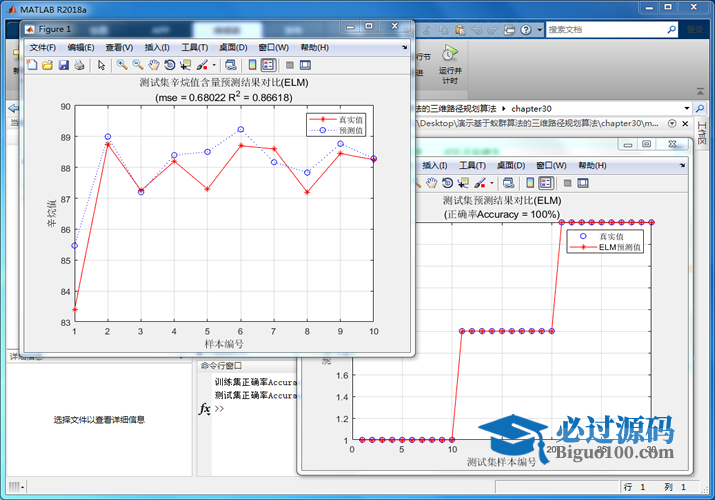This screenshot has height=500, width=715.
Task: Open 文件(F) menu in Figure 1
Action: [x=42, y=47]
